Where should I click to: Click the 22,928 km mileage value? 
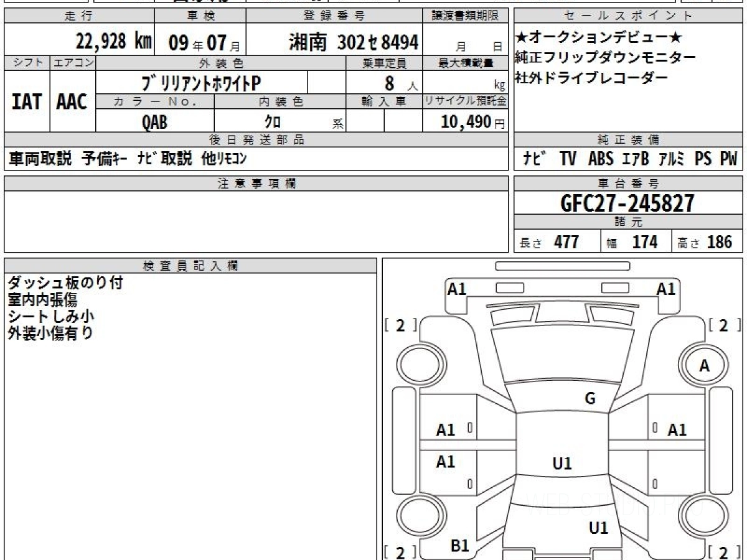tap(114, 42)
